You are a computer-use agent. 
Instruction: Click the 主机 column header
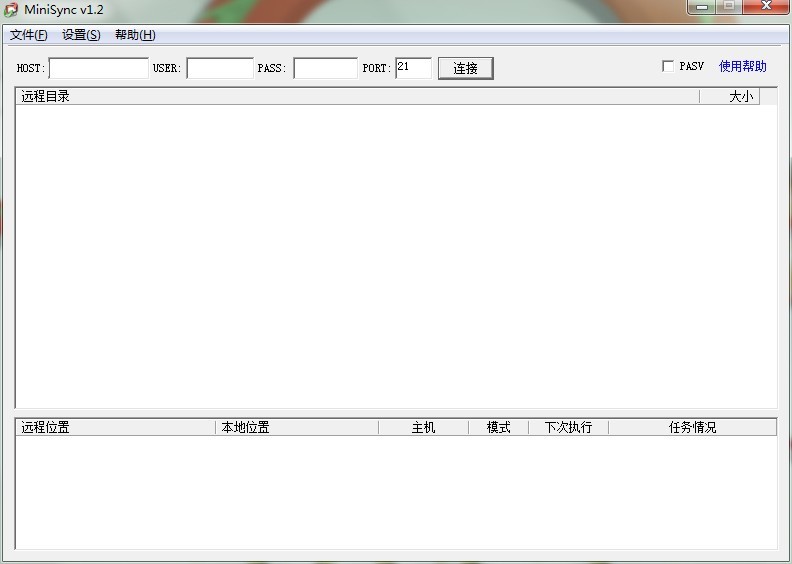(423, 427)
